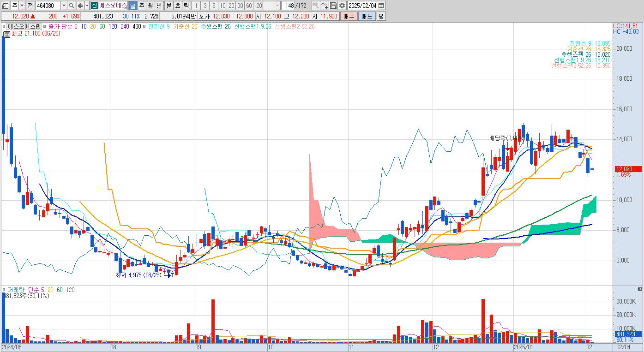Click the 매도 sell button
The width and height of the screenshot is (644, 352).
coord(367,16)
